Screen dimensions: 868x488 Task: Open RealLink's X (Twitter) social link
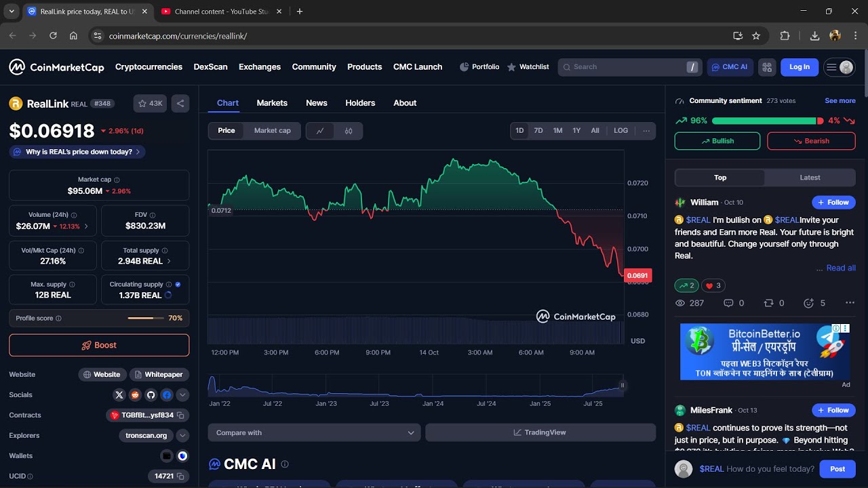point(119,394)
